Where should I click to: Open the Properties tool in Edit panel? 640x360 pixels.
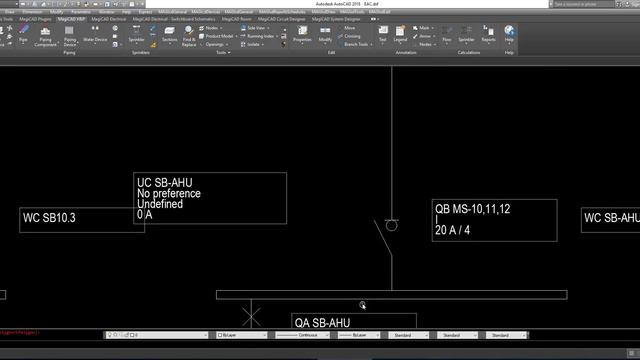pos(302,34)
